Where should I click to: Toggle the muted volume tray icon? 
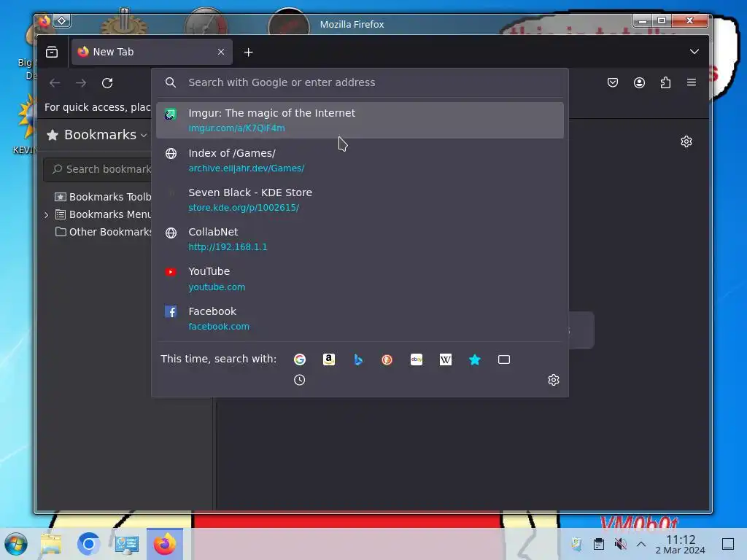pos(620,544)
